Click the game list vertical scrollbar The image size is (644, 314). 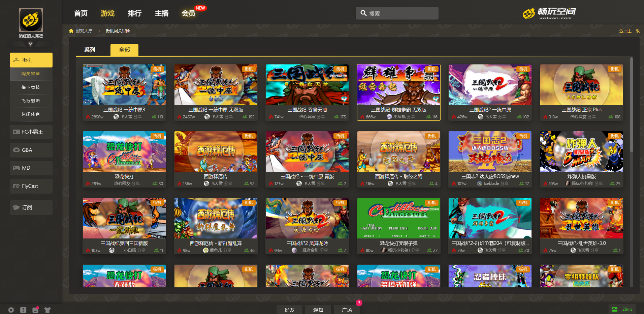[x=632, y=105]
